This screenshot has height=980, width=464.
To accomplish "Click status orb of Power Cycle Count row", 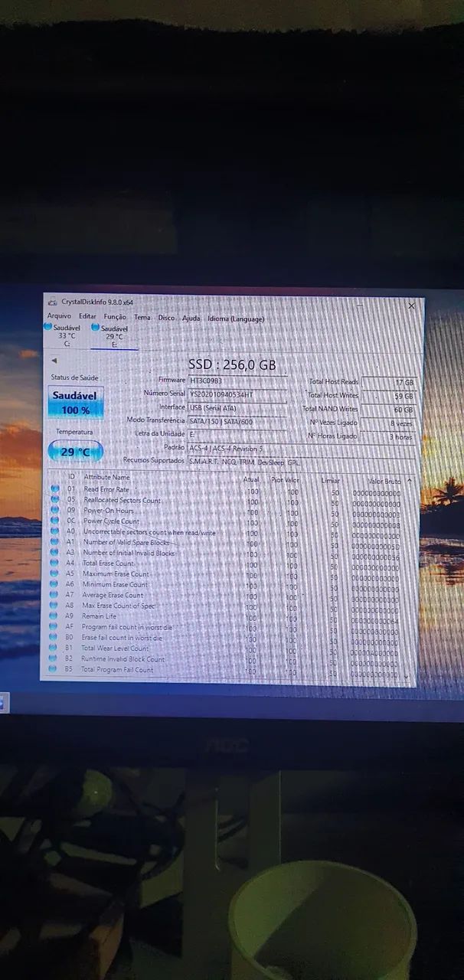I will pos(55,521).
